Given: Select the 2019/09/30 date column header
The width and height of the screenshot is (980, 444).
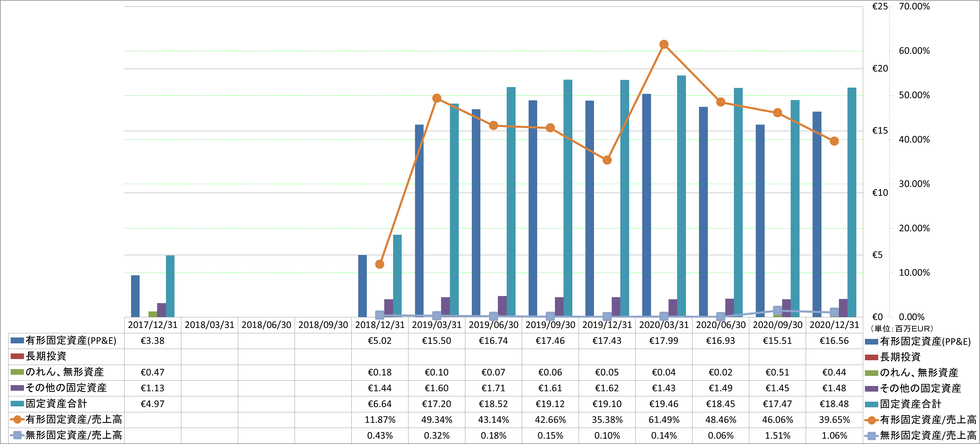Looking at the screenshot, I should 550,325.
